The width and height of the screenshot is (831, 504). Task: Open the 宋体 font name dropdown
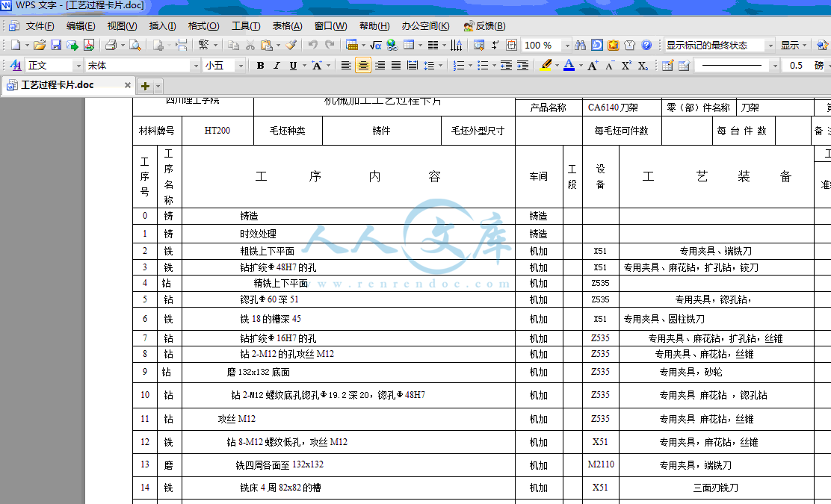[x=196, y=66]
